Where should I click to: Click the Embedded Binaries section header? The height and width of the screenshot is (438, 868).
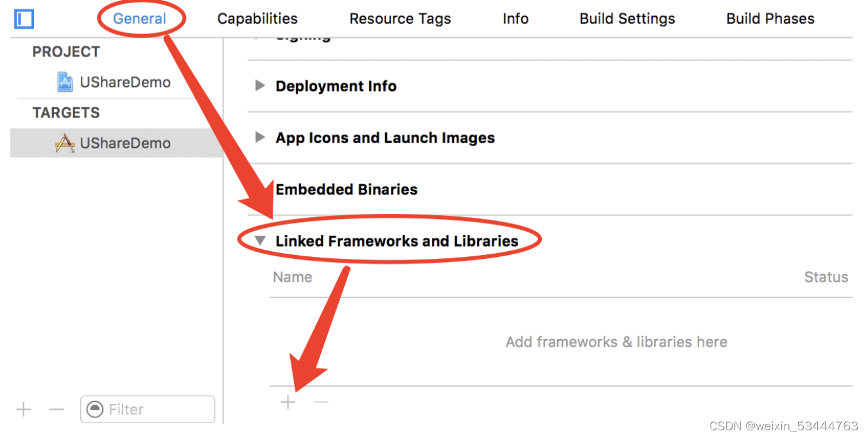pos(346,189)
